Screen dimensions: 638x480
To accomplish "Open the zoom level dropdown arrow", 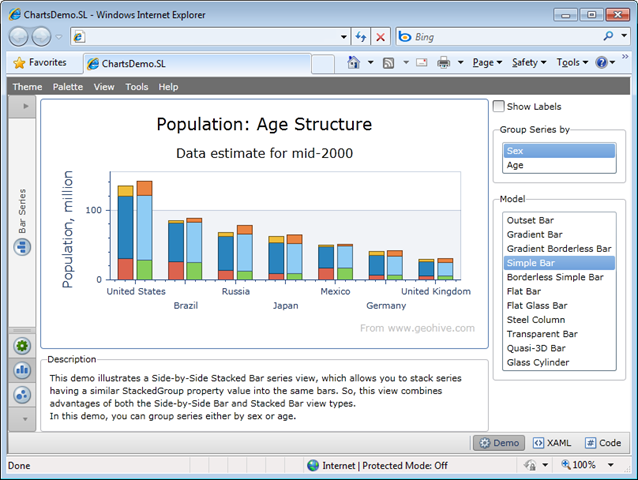I will click(x=611, y=465).
